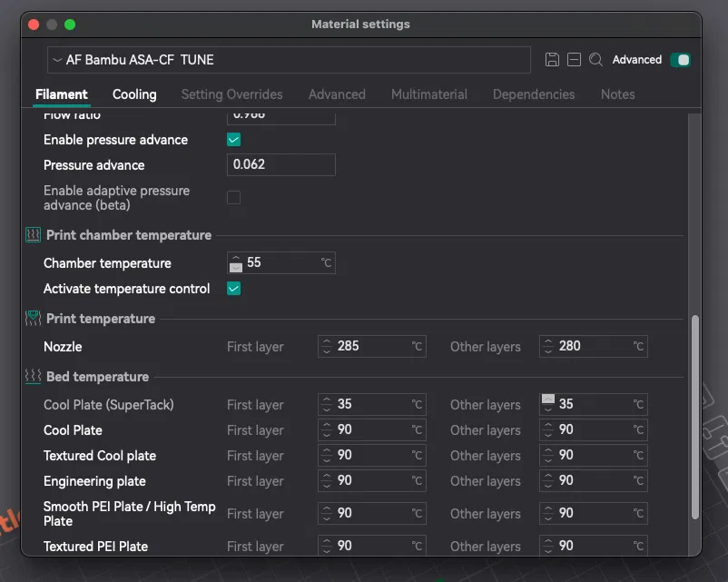Screen dimensions: 728x582
Task: Click the delete preset minus icon
Action: click(x=574, y=60)
